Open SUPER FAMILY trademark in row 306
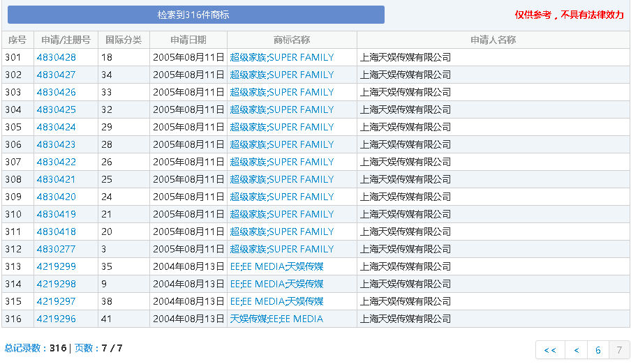Screen dimensions: 631x364 pyautogui.click(x=282, y=144)
